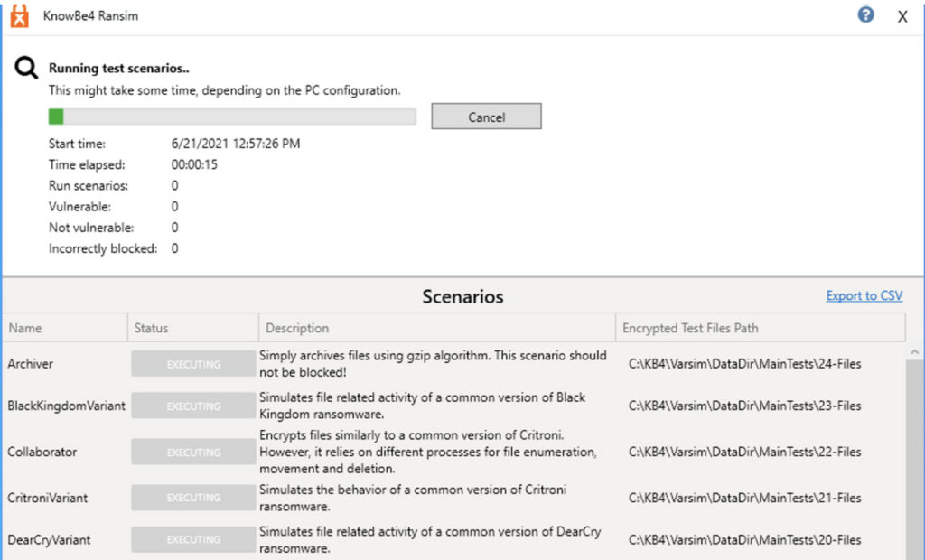Screen dimensions: 925x560
Task: Click the scrollbar up arrow in Scenarios list
Action: [914, 352]
